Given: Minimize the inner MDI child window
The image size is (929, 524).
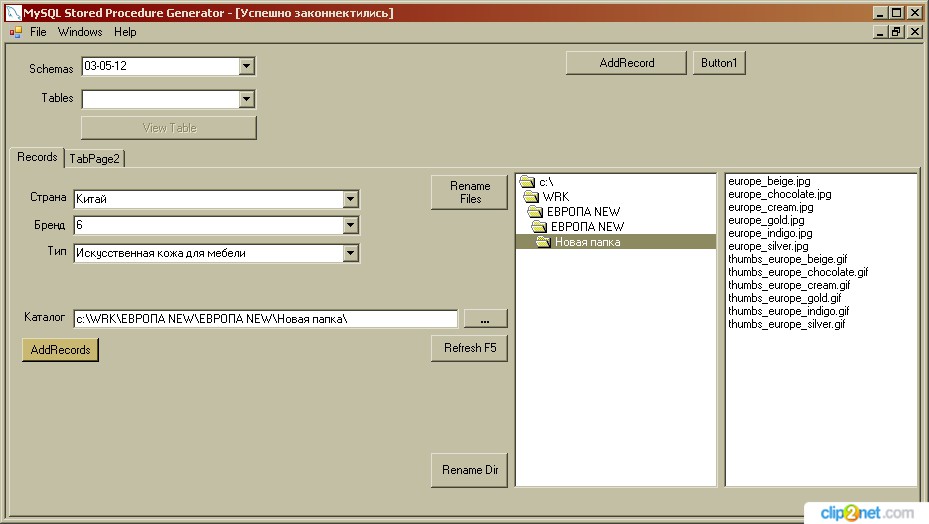Looking at the screenshot, I should [880, 32].
